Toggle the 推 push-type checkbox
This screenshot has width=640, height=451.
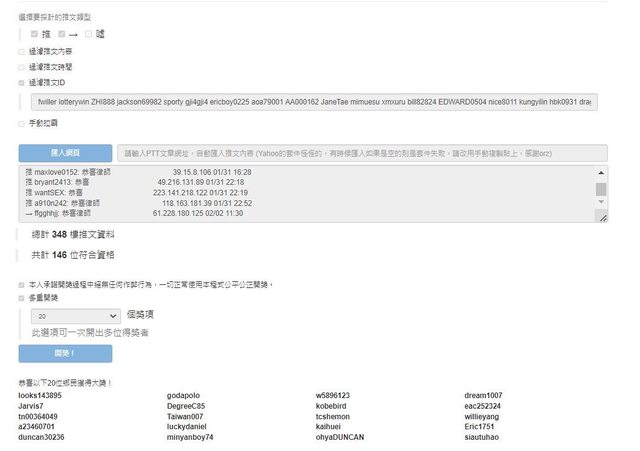point(35,34)
